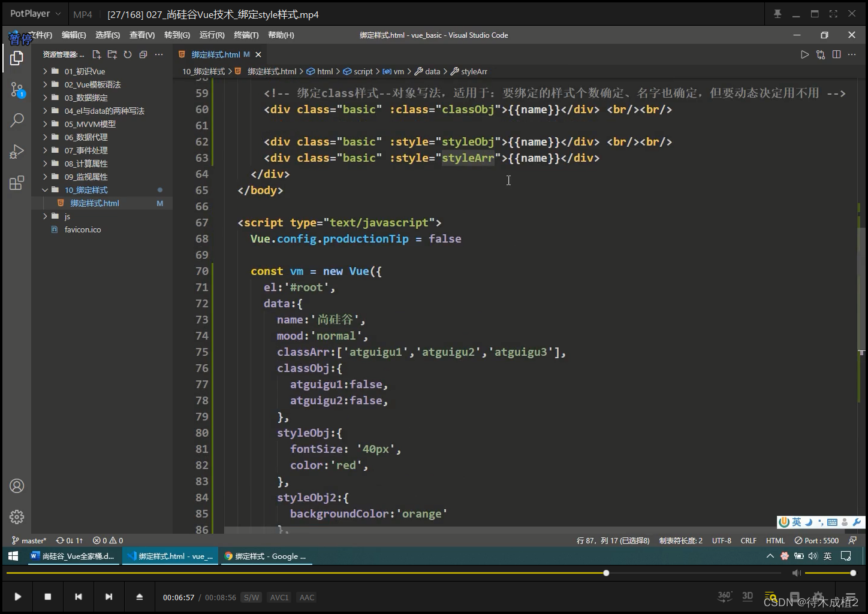Pin the PotPlayer window on top
Viewport: 868px width, 614px height.
777,14
